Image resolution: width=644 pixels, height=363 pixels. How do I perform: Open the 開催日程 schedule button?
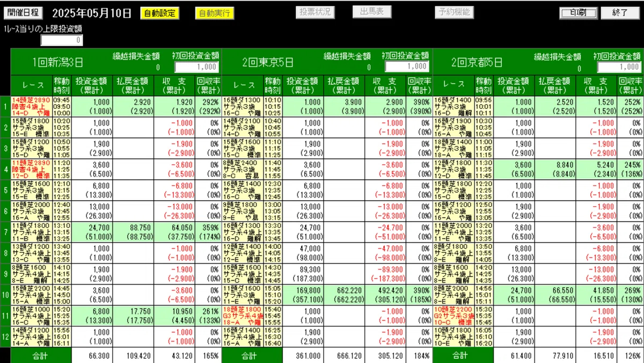click(x=23, y=12)
